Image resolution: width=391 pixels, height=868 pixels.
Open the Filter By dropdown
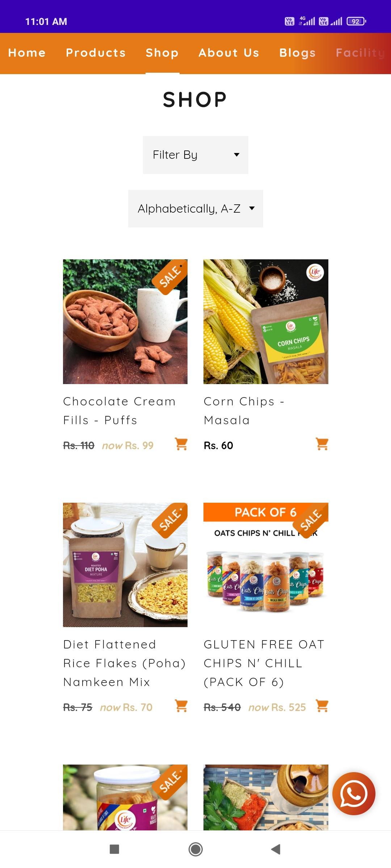pyautogui.click(x=195, y=155)
